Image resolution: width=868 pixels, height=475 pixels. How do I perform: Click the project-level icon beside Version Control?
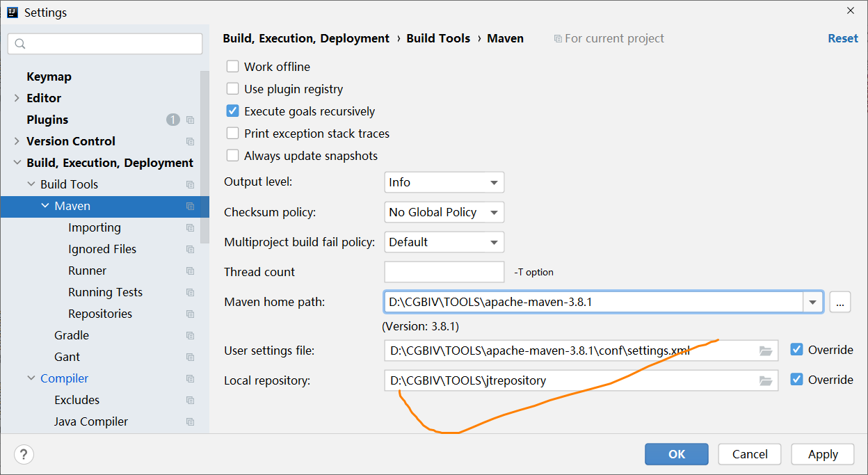(x=191, y=141)
